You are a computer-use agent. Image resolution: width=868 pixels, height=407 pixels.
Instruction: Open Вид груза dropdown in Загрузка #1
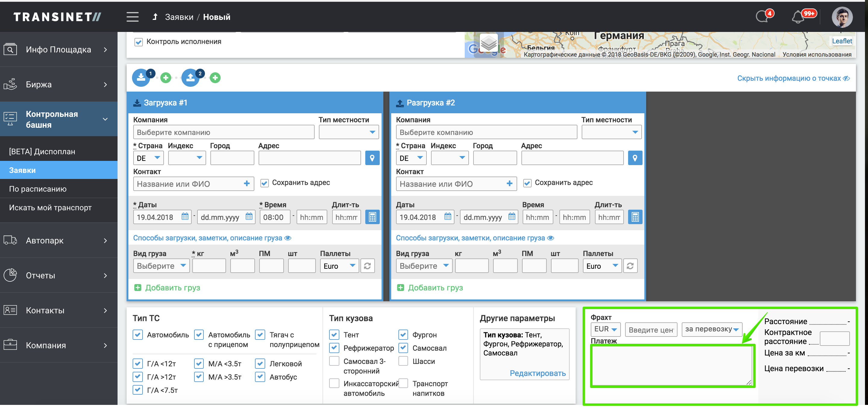161,266
